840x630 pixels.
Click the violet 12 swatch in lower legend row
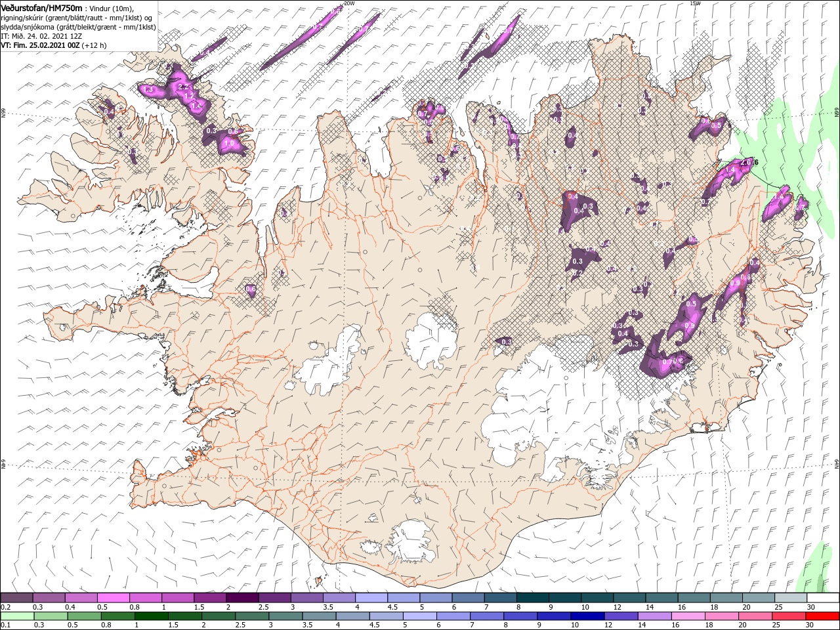(621, 616)
